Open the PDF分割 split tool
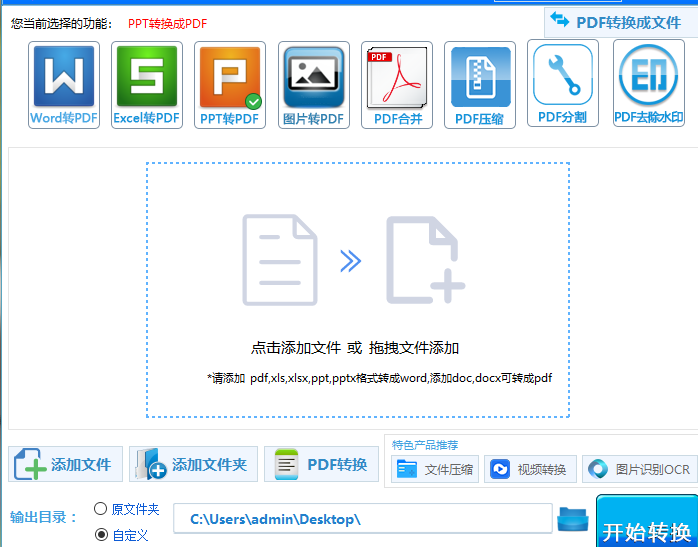Image resolution: width=698 pixels, height=547 pixels. click(x=563, y=83)
